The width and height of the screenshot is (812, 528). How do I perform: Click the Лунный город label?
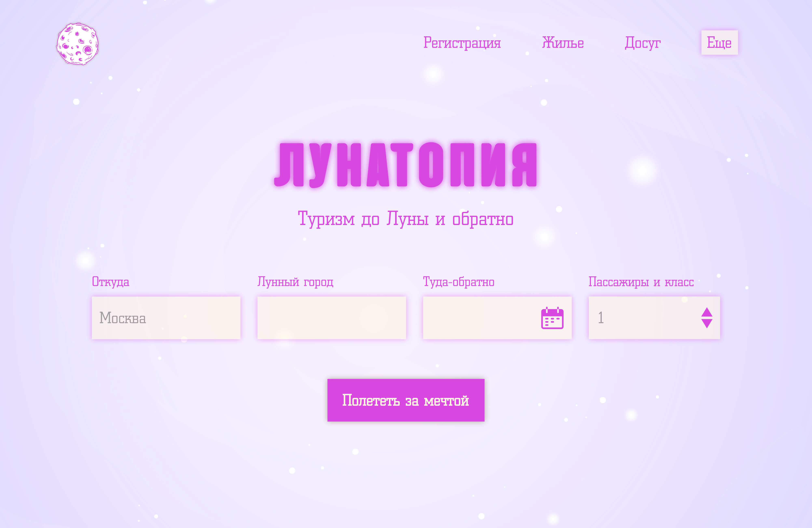[295, 282]
